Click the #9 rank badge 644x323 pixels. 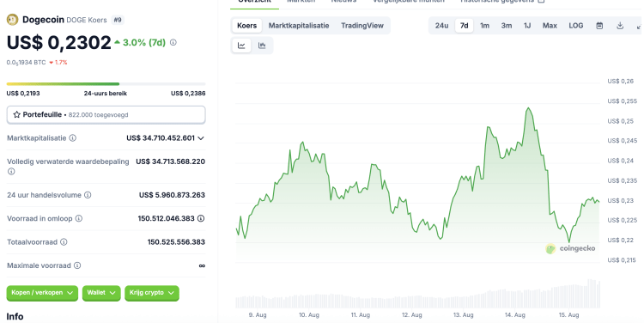click(118, 20)
